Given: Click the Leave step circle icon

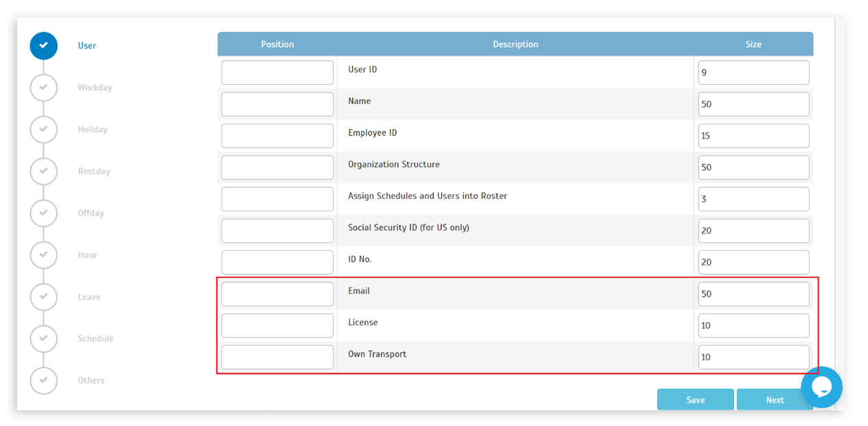Looking at the screenshot, I should point(44,297).
